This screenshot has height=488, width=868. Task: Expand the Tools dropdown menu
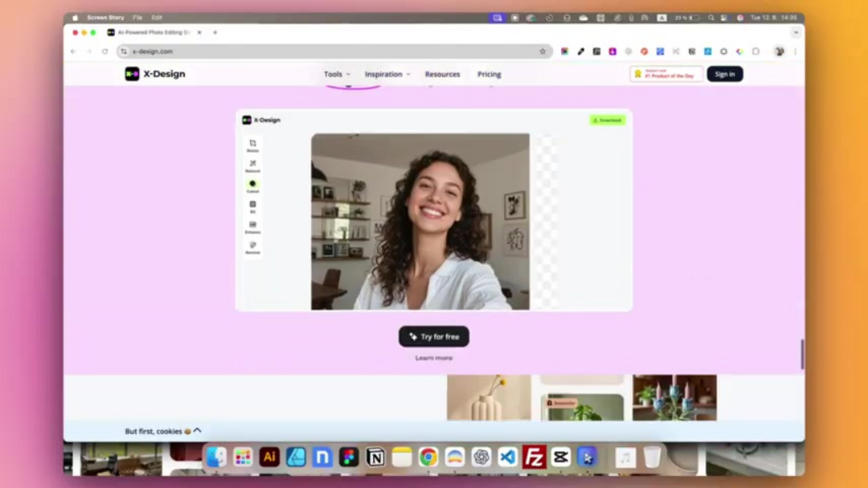coord(337,74)
